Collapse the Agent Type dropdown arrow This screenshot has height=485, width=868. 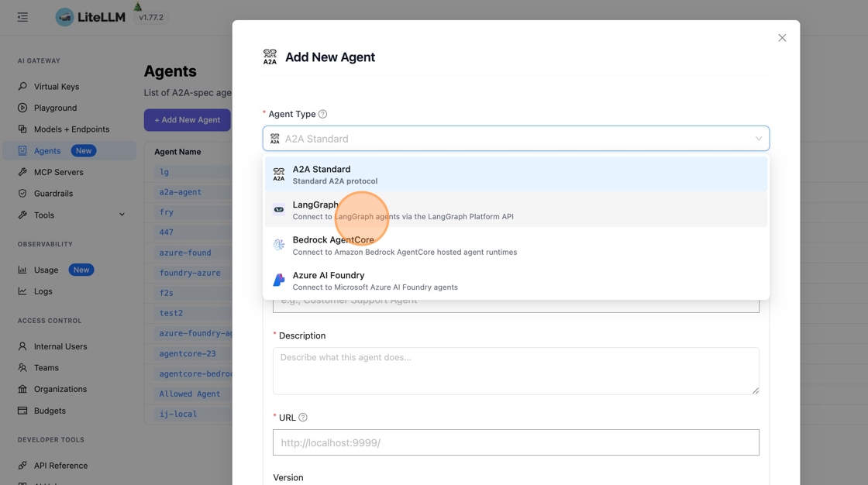pyautogui.click(x=759, y=139)
